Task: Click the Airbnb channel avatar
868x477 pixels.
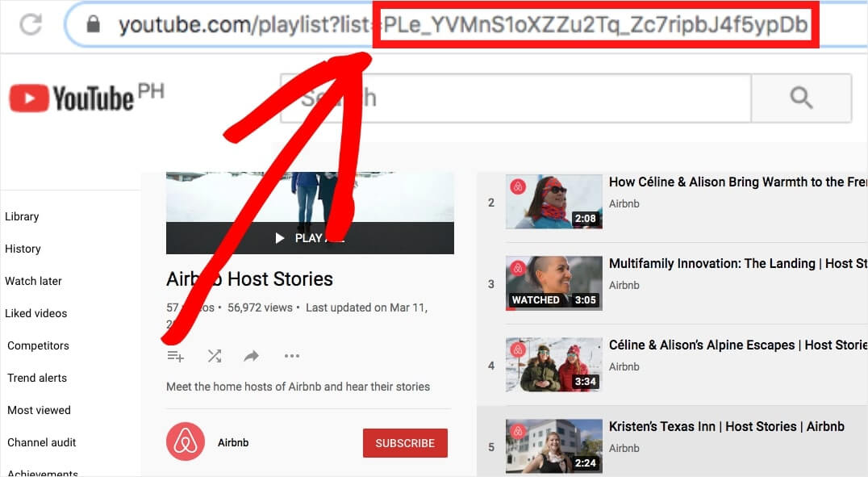Action: point(185,442)
